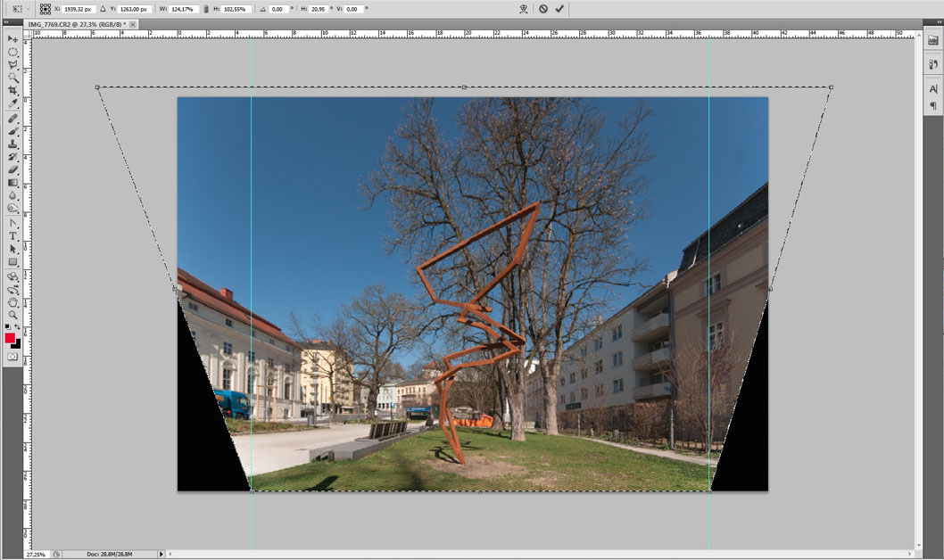Select the Eyedropper tool
Screen dimensions: 944x560
tap(12, 103)
